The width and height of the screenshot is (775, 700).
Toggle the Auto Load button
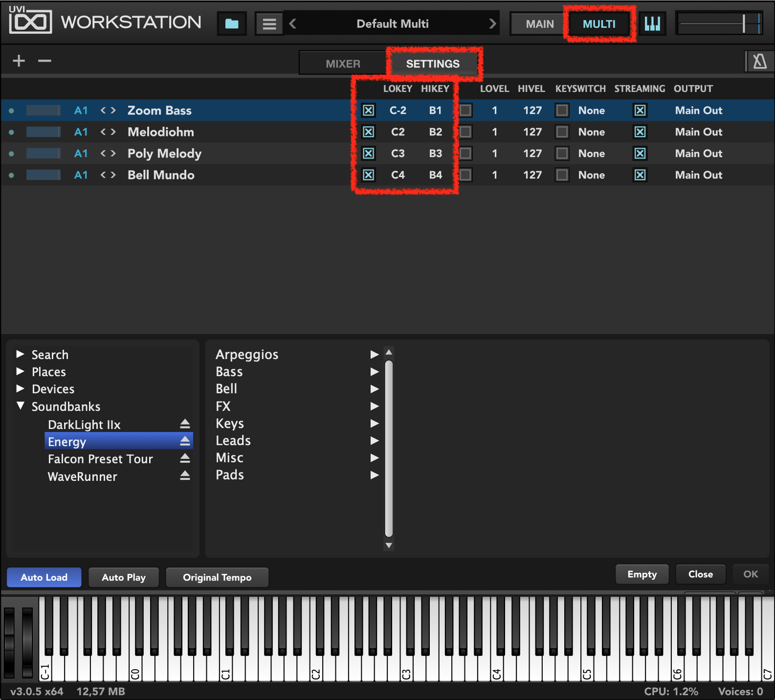tap(44, 577)
